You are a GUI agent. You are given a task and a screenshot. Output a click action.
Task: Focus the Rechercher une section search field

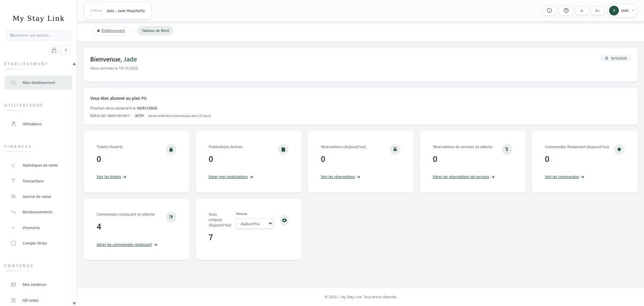coord(38,35)
